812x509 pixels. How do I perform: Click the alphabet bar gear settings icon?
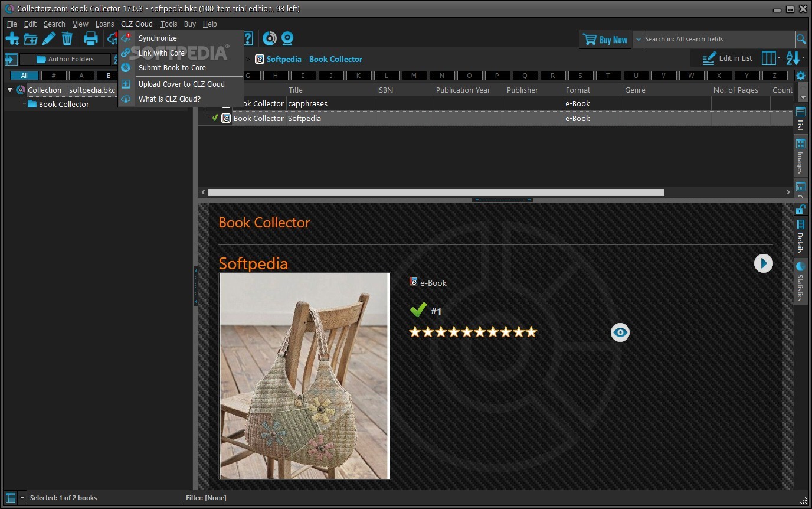click(x=800, y=76)
